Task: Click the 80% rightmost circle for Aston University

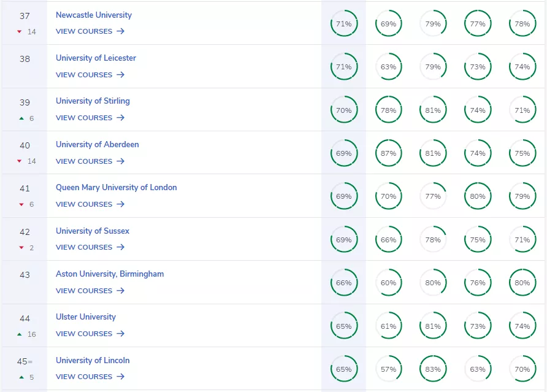Action: tap(522, 283)
